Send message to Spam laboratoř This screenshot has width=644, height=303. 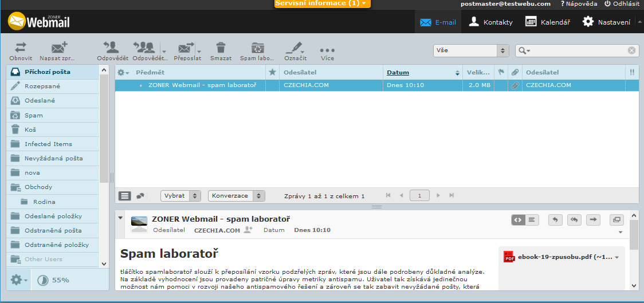coord(257,48)
